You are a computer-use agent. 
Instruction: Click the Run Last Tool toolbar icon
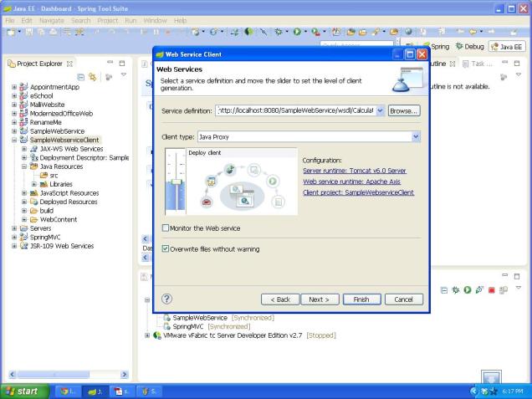[315, 32]
